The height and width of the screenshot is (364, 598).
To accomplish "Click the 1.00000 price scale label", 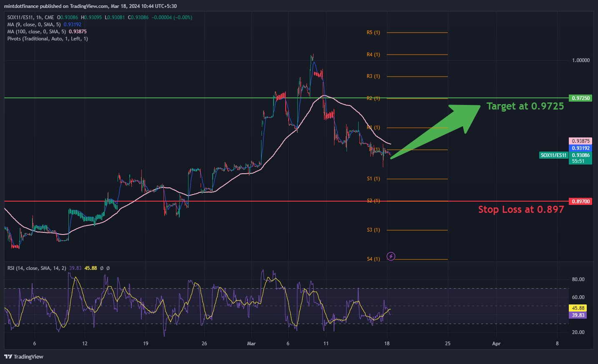I will 581,60.
